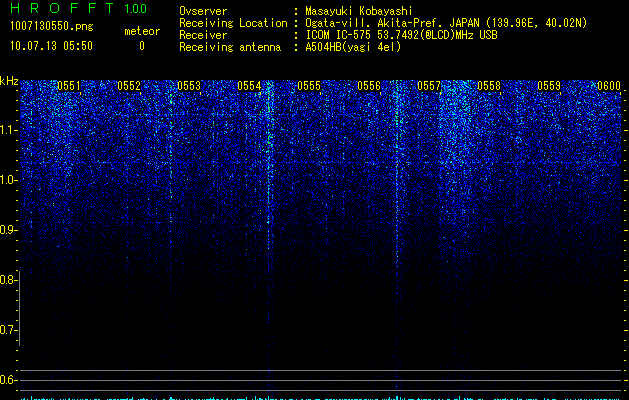
Task: Click the 0552 time marker
Action: tap(129, 86)
